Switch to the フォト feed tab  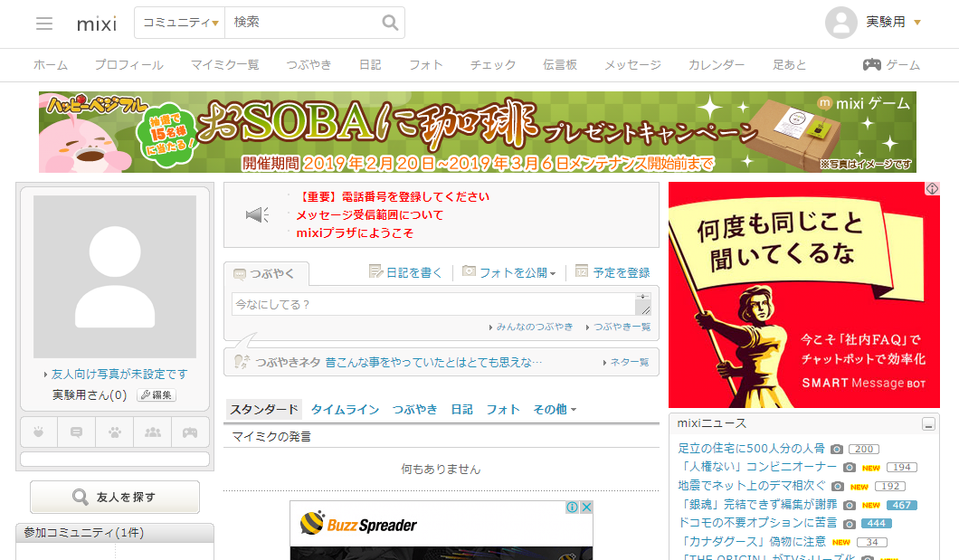(x=503, y=409)
